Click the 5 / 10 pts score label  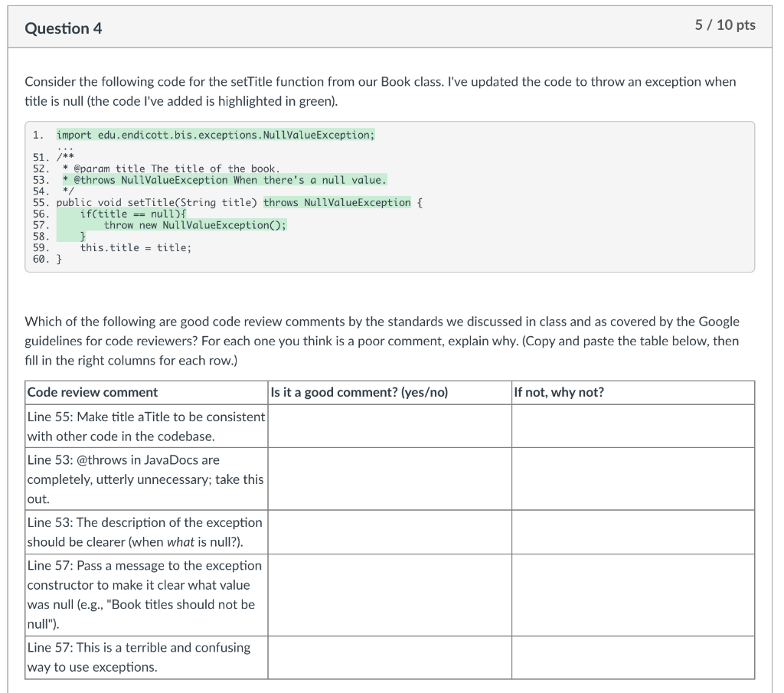click(724, 25)
